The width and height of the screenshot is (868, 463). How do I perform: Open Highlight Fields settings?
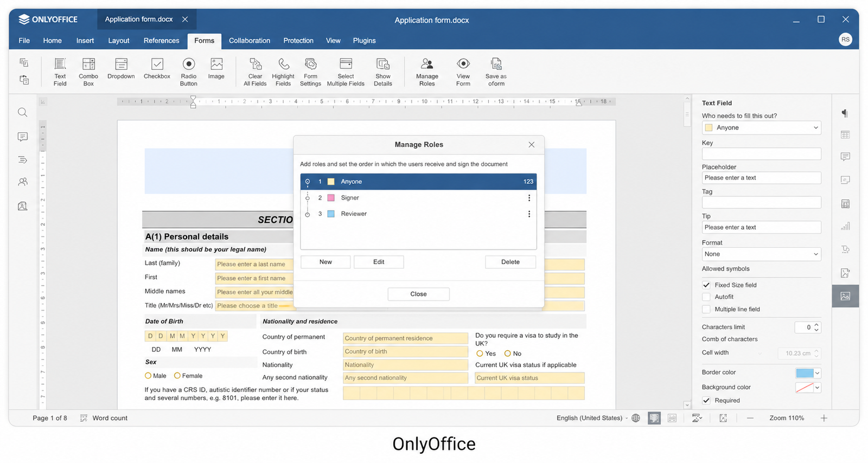pyautogui.click(x=283, y=72)
